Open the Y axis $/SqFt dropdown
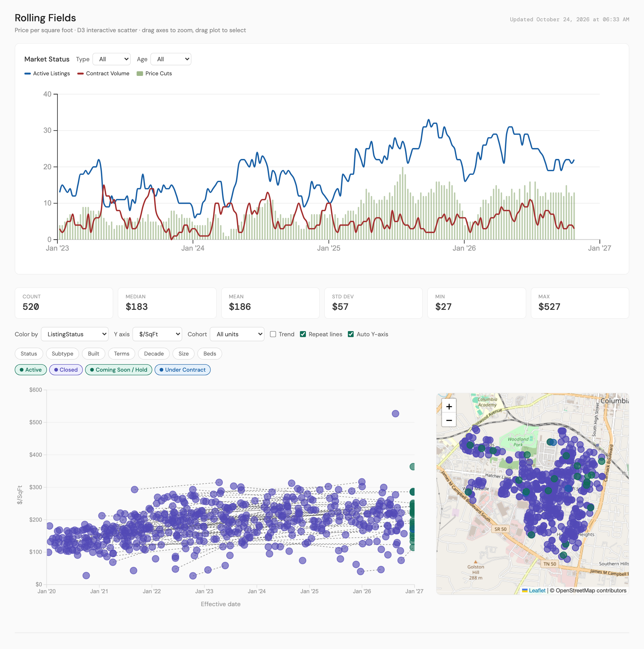This screenshot has height=649, width=644. click(157, 334)
